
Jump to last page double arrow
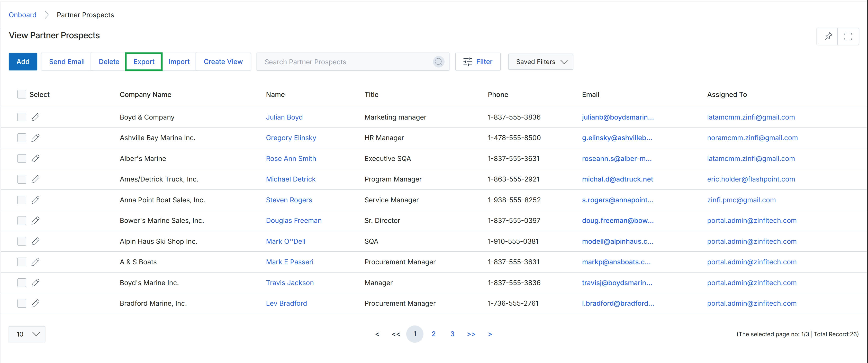click(471, 334)
